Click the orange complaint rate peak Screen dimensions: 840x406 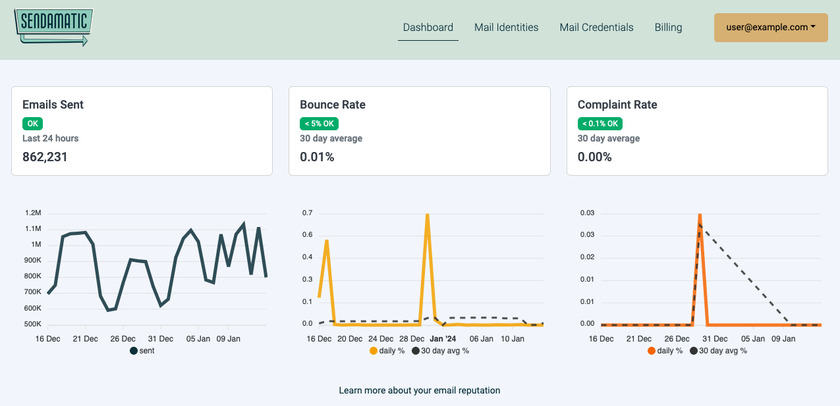(699, 216)
